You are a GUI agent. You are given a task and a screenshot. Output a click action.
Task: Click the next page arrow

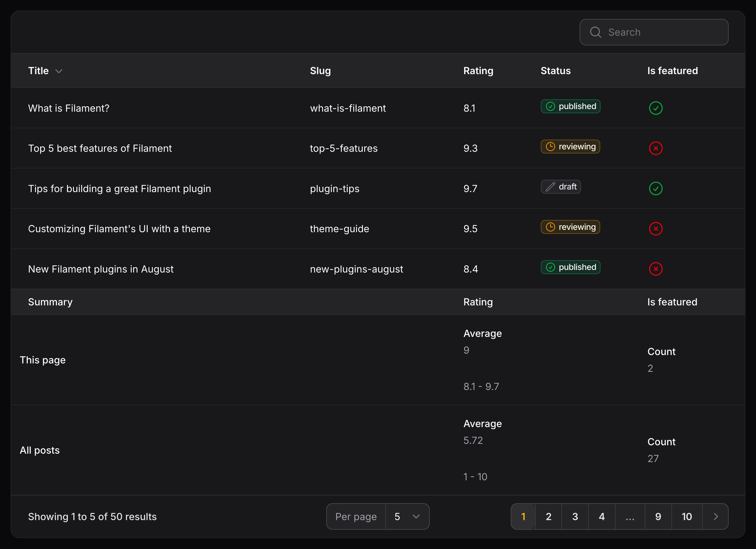click(x=716, y=516)
